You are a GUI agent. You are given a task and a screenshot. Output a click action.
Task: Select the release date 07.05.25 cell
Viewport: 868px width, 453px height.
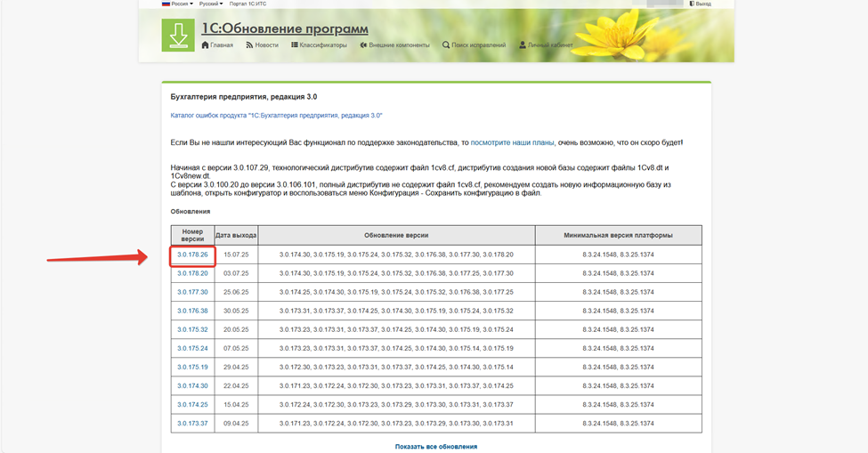(x=237, y=349)
